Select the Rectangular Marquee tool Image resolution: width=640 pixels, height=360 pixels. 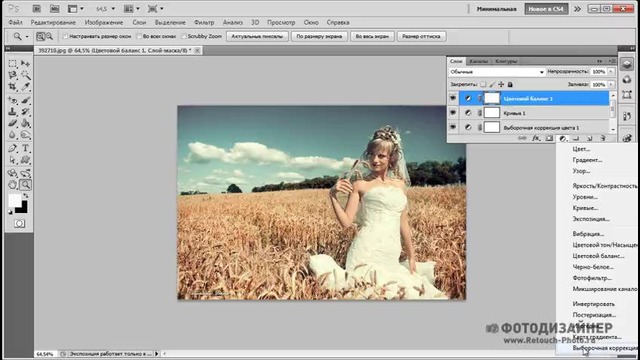pyautogui.click(x=13, y=63)
